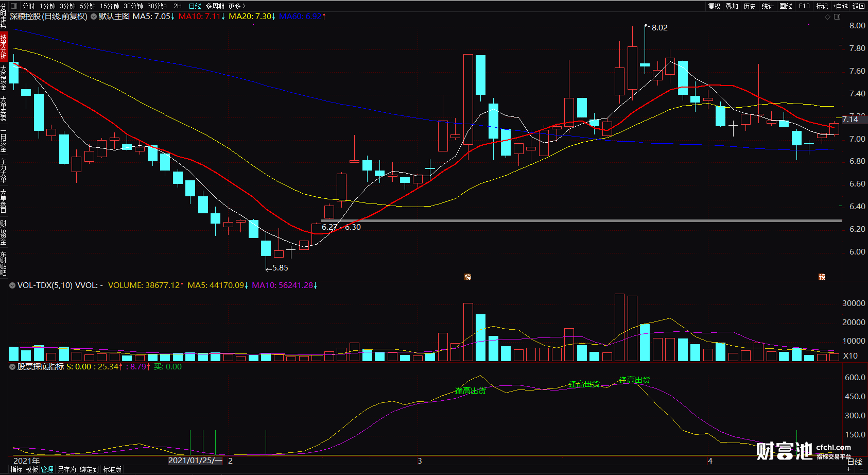Open the 大单买卖 sidebar tab
This screenshot has width=868, height=475.
4,109
